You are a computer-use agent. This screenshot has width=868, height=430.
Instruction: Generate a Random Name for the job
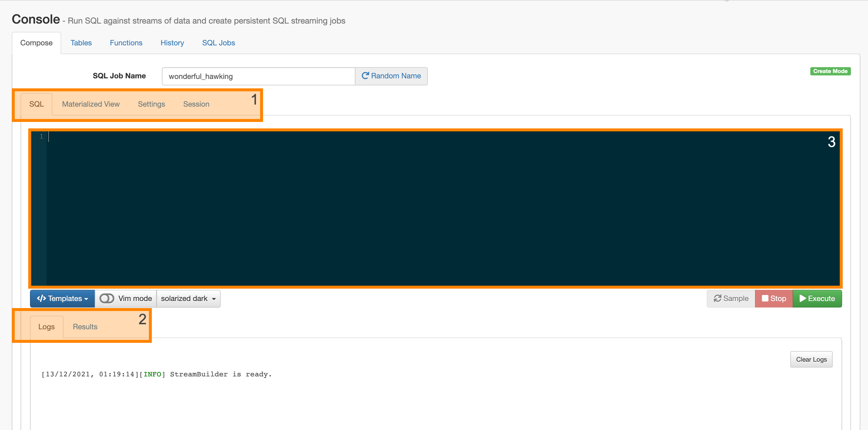point(391,76)
